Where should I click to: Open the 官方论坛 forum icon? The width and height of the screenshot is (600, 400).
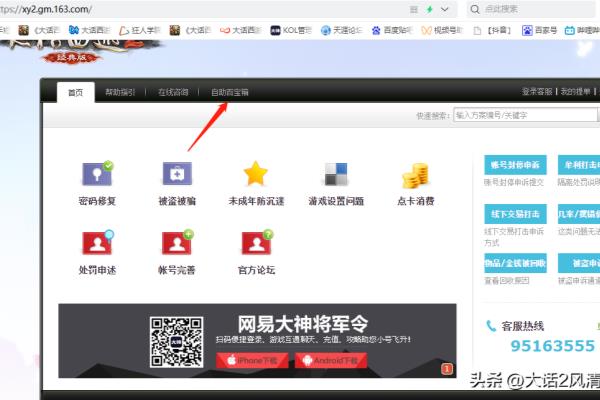point(257,243)
